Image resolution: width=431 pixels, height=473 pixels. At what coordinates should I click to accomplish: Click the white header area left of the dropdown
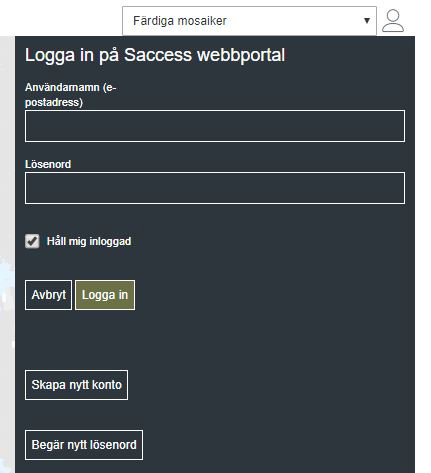pyautogui.click(x=60, y=18)
